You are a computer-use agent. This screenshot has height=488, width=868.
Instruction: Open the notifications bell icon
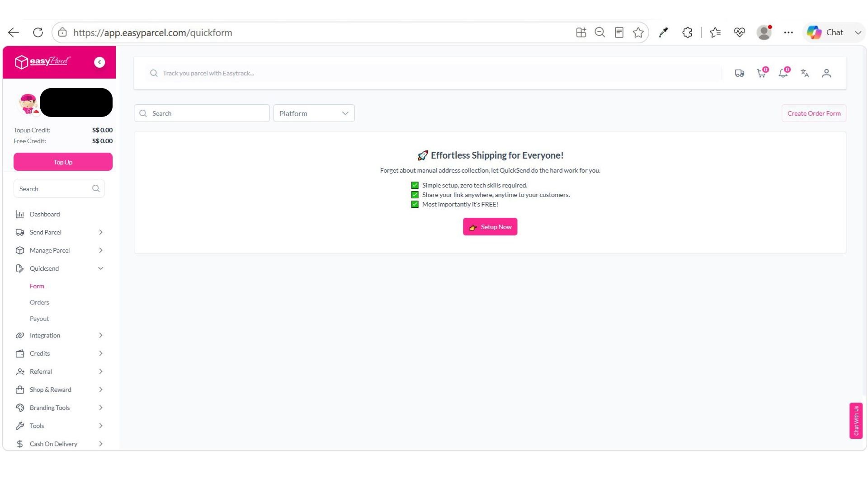[783, 73]
